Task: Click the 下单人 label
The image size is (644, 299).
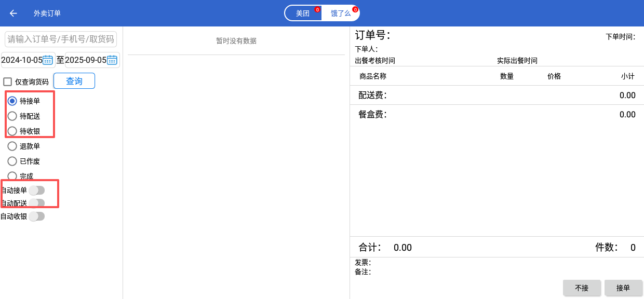Action: coord(366,49)
